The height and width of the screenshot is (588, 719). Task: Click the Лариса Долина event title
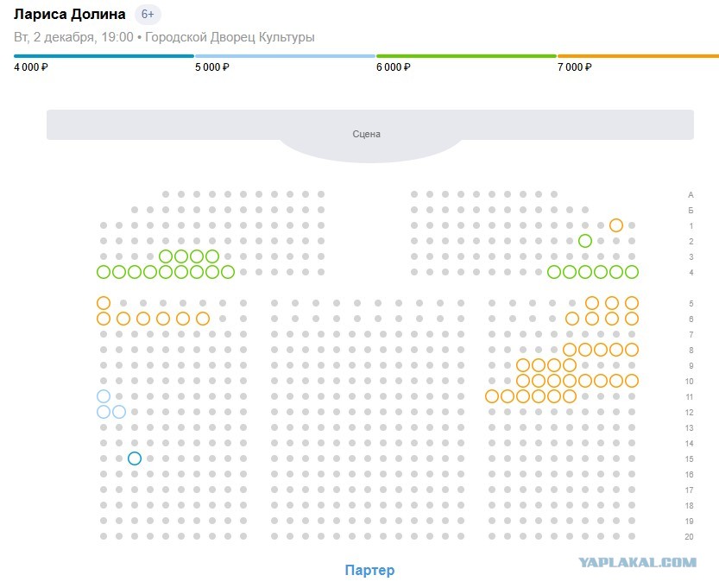(70, 14)
